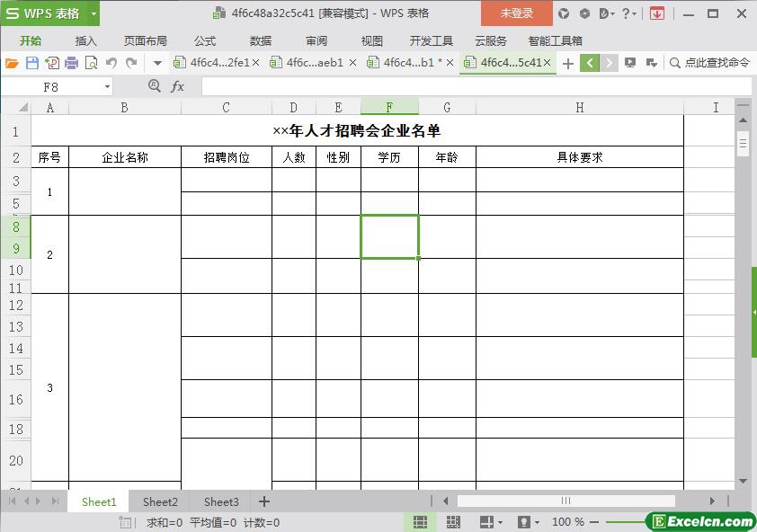The width and height of the screenshot is (757, 532).
Task: Close the 4f6c4...2fe1 document tab
Action: (x=256, y=63)
